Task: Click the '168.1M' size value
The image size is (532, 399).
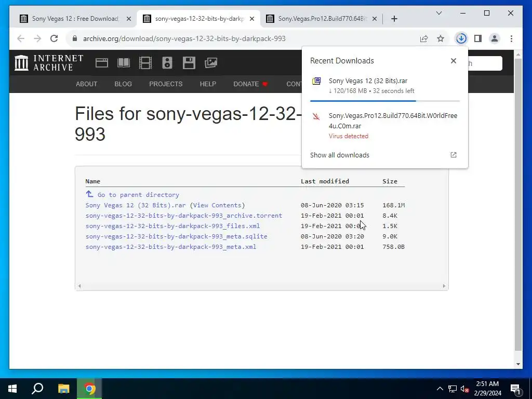Action: 394,205
